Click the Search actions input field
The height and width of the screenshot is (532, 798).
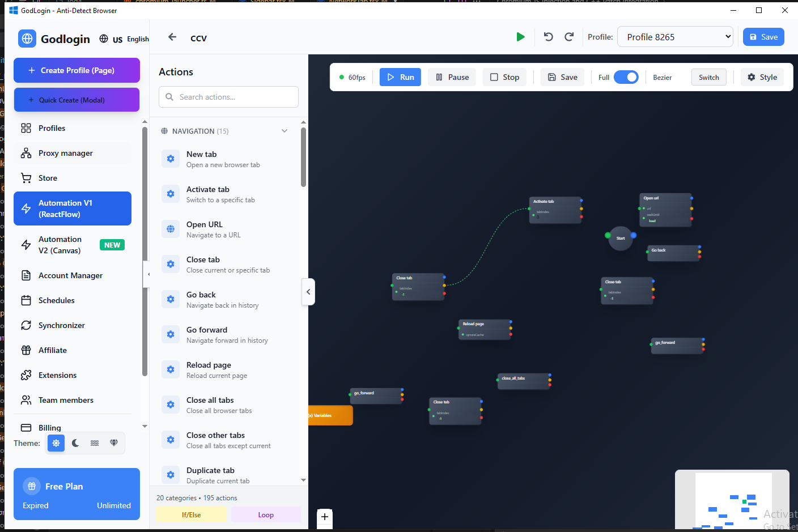coord(228,97)
